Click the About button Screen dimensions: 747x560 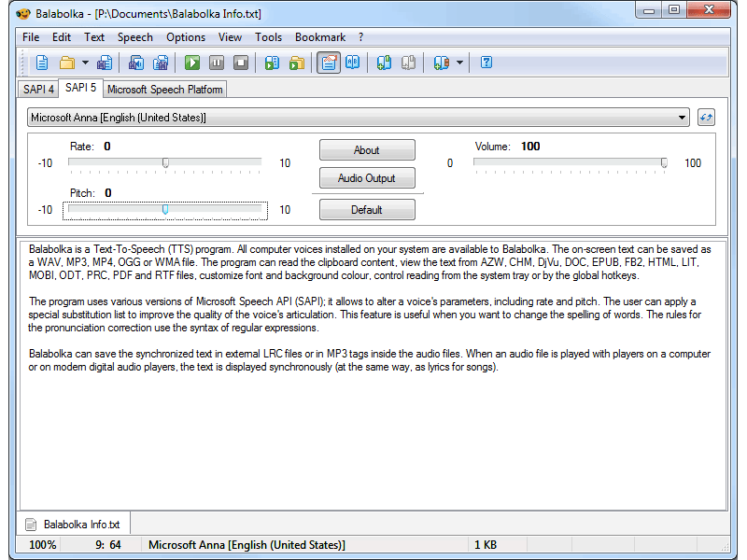point(367,150)
